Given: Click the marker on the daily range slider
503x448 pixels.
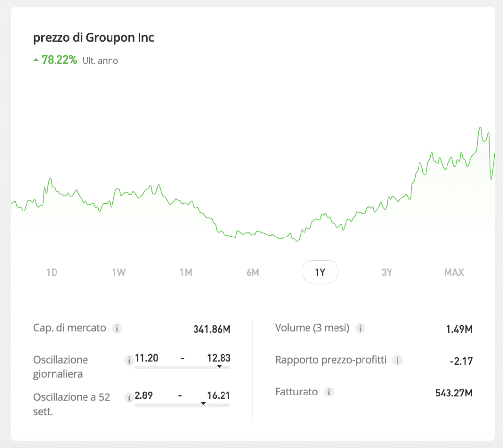Looking at the screenshot, I should [x=220, y=365].
